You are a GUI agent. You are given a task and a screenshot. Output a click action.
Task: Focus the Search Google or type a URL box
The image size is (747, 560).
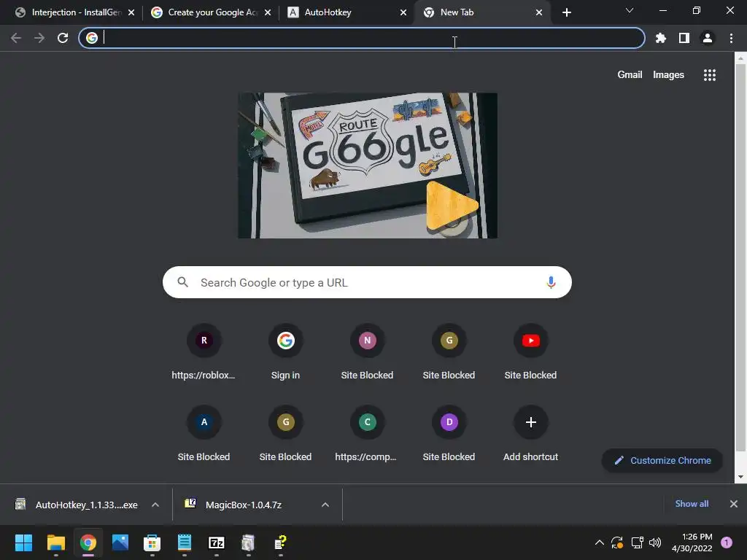pos(367,282)
